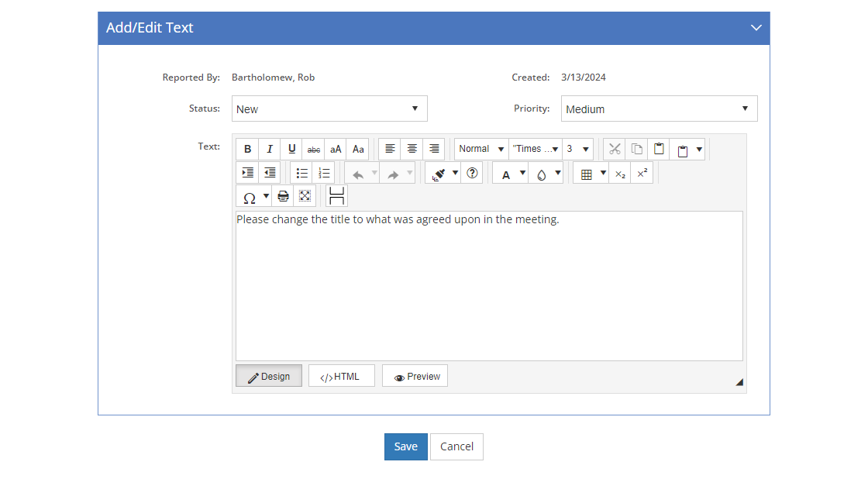The image size is (868, 479).
Task: Click the created date 3/13/2024
Action: [x=584, y=78]
